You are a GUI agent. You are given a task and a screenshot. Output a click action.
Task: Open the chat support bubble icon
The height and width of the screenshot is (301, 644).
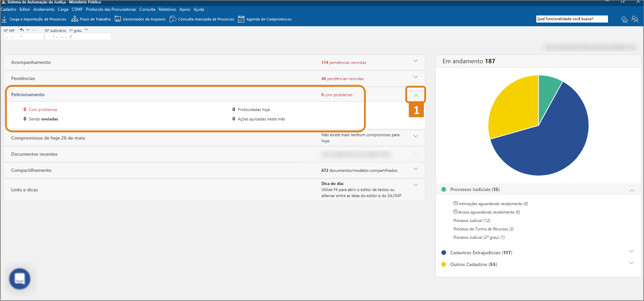(20, 278)
